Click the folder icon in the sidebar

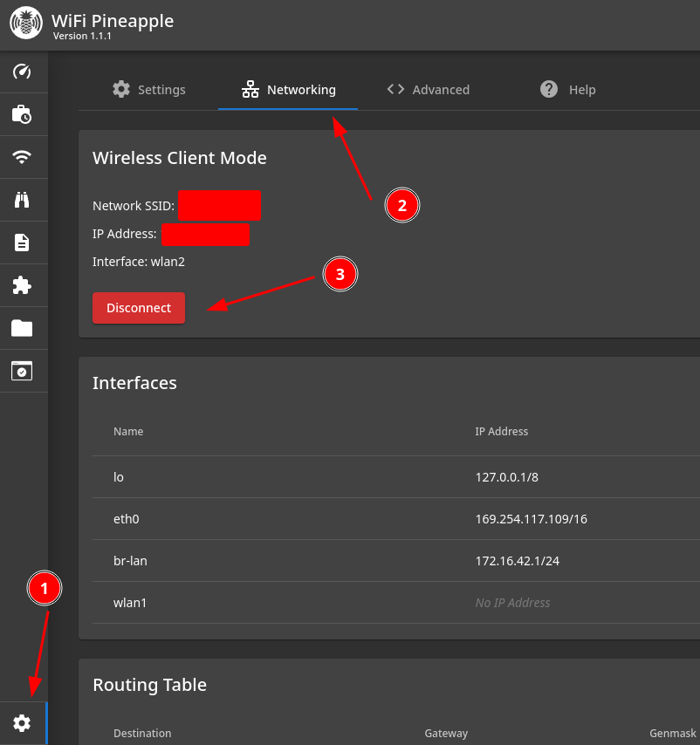pos(22,328)
